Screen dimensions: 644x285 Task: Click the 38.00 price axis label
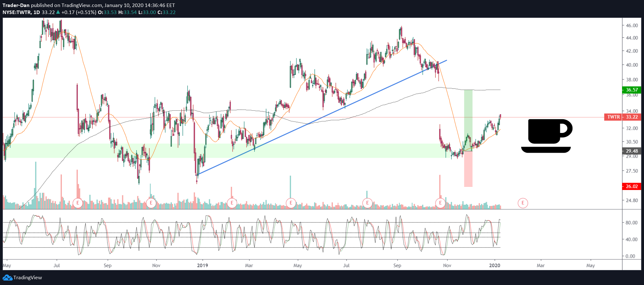pos(632,80)
